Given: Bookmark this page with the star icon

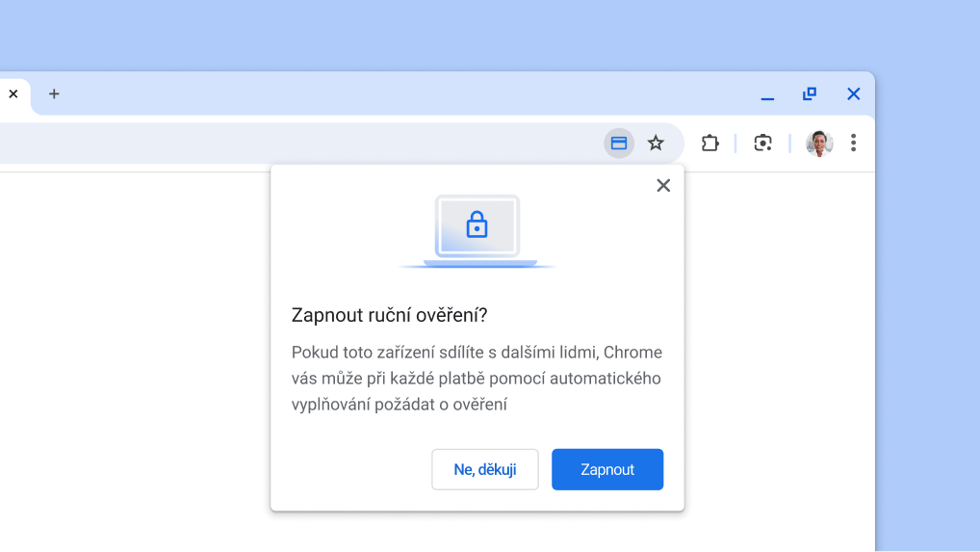Looking at the screenshot, I should pos(655,144).
